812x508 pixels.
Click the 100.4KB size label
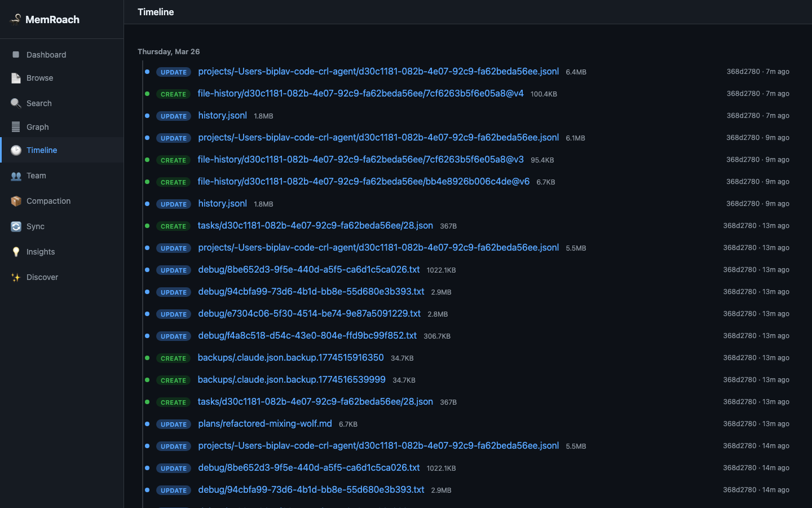coord(544,94)
